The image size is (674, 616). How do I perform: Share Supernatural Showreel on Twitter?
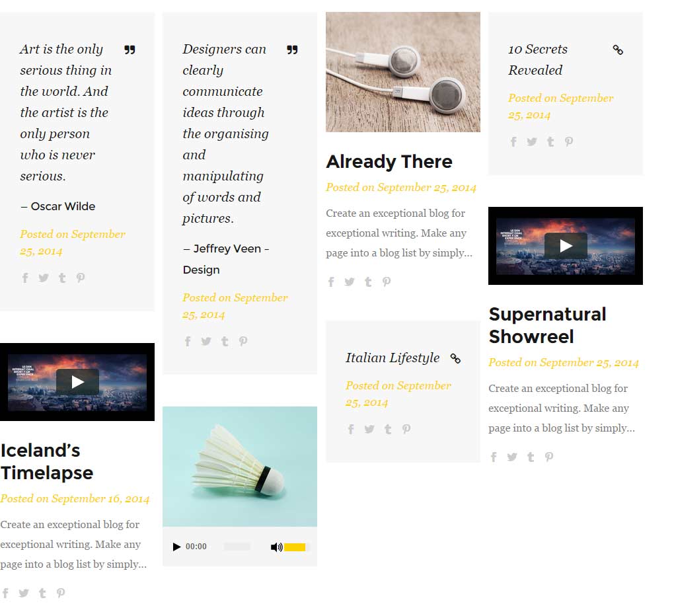pos(512,457)
